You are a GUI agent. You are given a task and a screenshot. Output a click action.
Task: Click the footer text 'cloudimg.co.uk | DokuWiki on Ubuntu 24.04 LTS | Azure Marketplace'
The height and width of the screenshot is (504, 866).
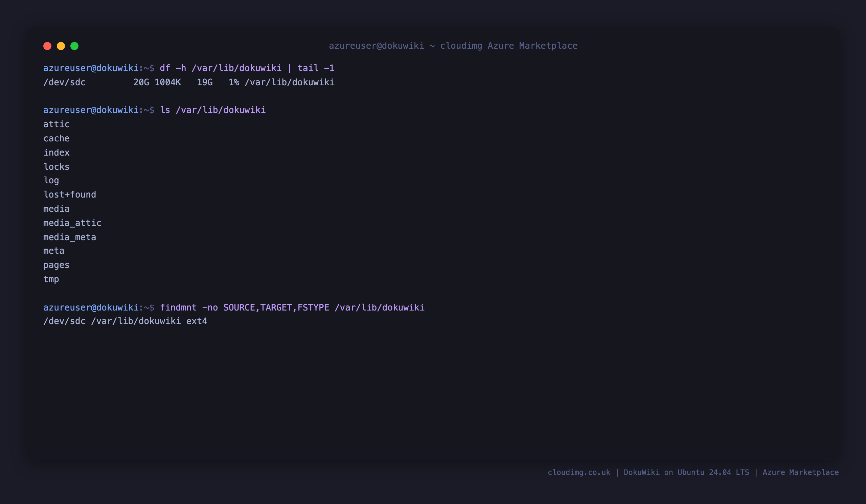point(693,473)
